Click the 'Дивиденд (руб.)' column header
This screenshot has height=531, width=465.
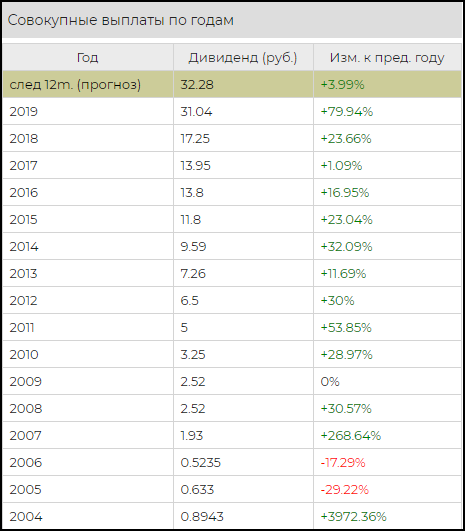click(243, 58)
